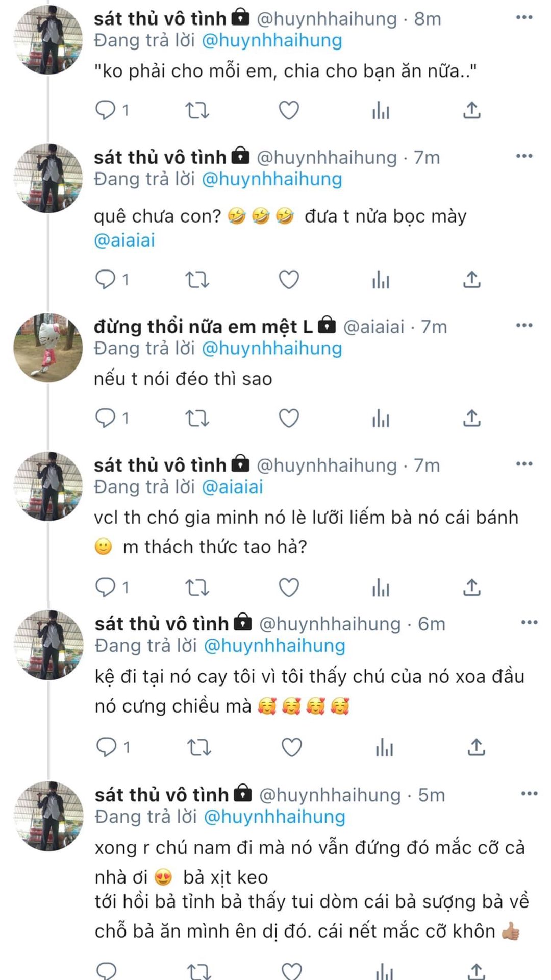Image resolution: width=551 pixels, height=980 pixels.
Task: View analytics for the "kệ đi" tweet
Action: pyautogui.click(x=384, y=748)
